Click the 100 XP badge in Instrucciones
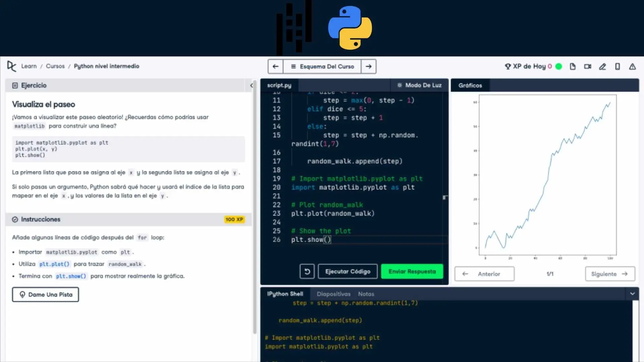Viewport: 644px width, 362px height. click(234, 220)
